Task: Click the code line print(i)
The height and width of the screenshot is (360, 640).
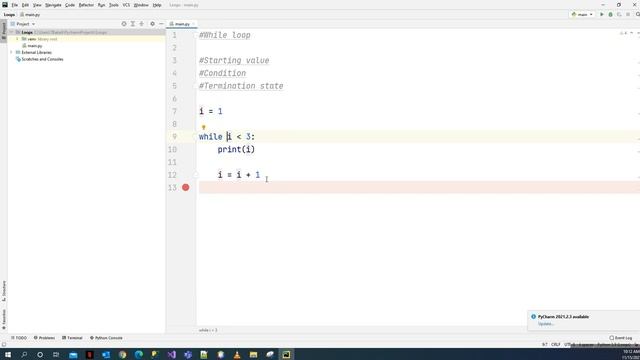Action: coord(236,149)
